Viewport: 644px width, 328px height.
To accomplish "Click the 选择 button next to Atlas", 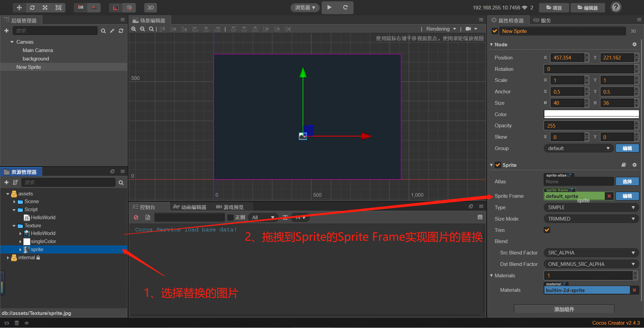I will pyautogui.click(x=627, y=181).
